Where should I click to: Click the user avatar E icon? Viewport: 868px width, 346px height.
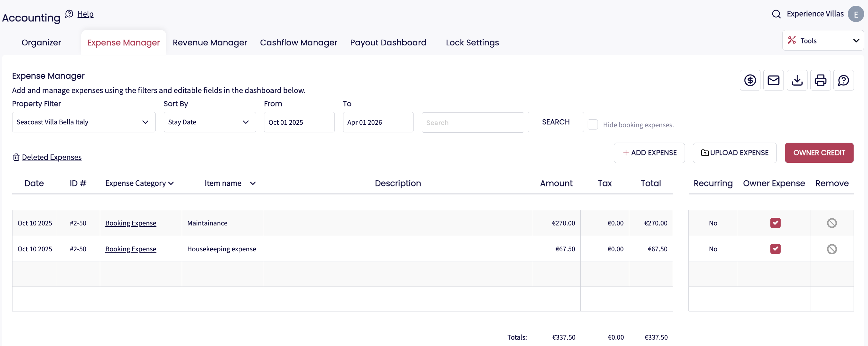point(856,14)
